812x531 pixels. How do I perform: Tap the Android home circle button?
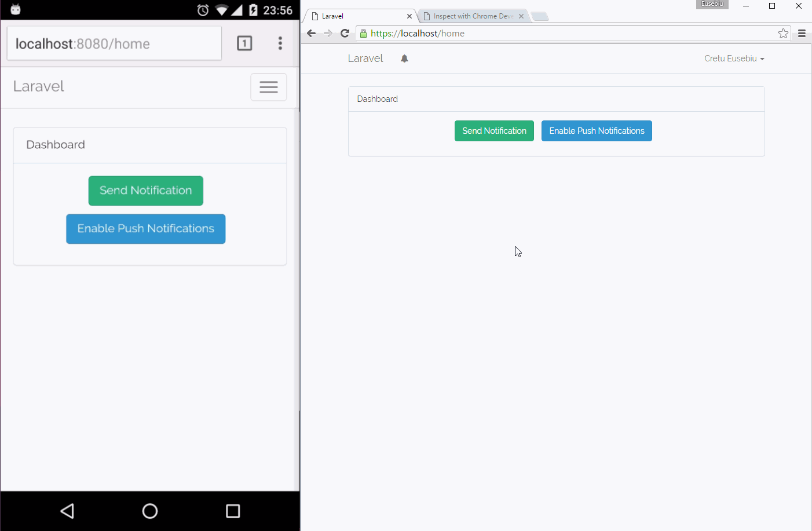[x=150, y=511]
